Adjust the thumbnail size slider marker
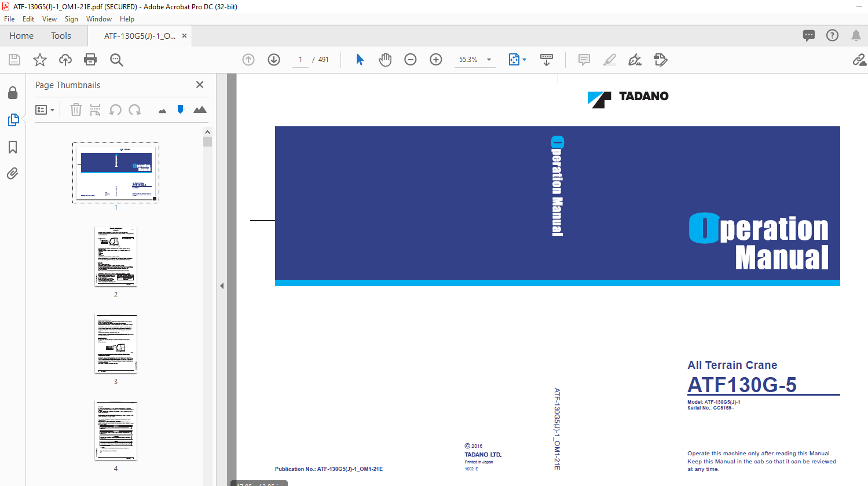 181,109
